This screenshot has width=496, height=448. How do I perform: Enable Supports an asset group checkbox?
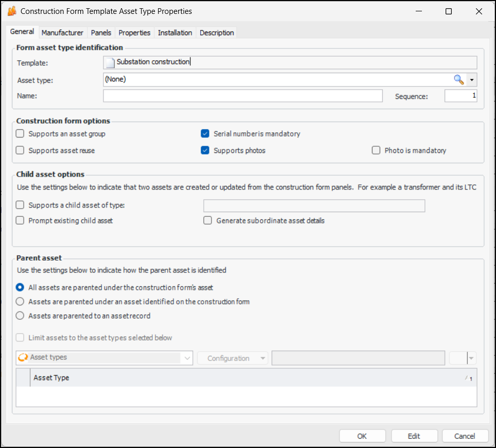pos(20,134)
